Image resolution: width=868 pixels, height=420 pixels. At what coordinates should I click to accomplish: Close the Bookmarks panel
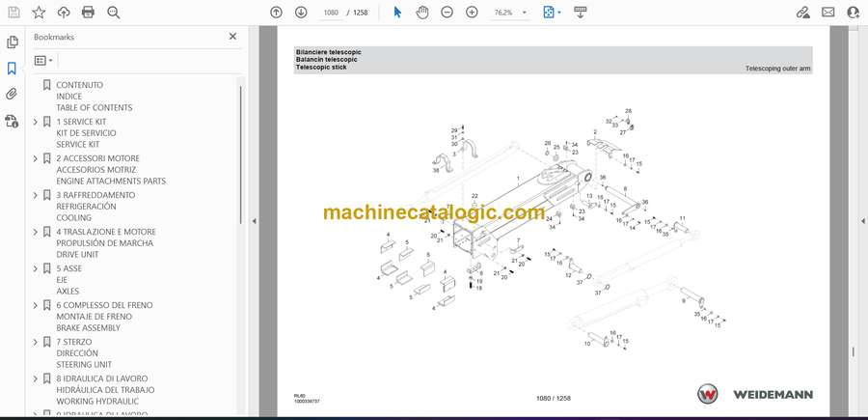pyautogui.click(x=232, y=36)
